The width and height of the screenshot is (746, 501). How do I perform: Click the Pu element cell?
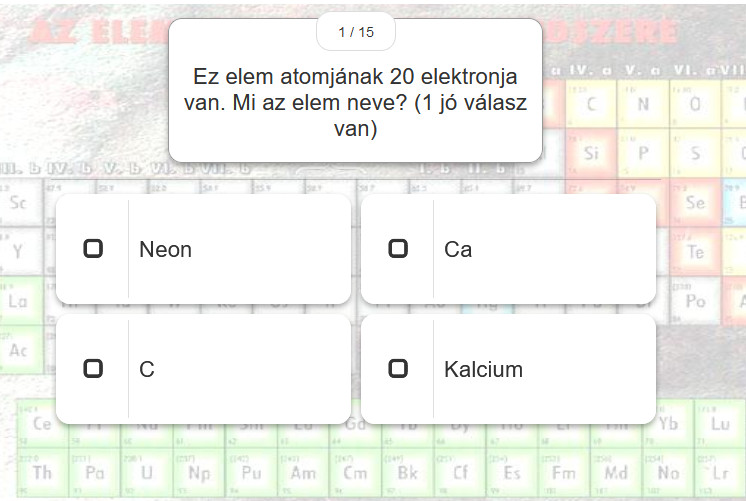tap(251, 472)
